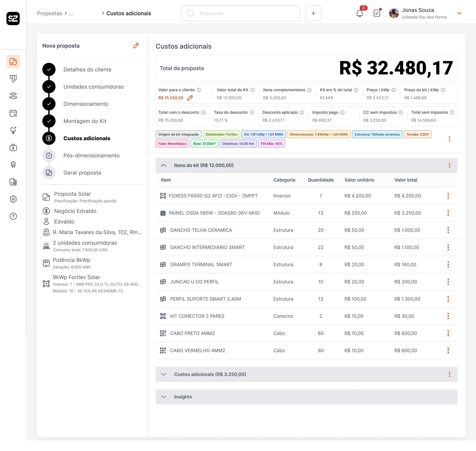
Task: Expand the Insights section
Action: 164,397
